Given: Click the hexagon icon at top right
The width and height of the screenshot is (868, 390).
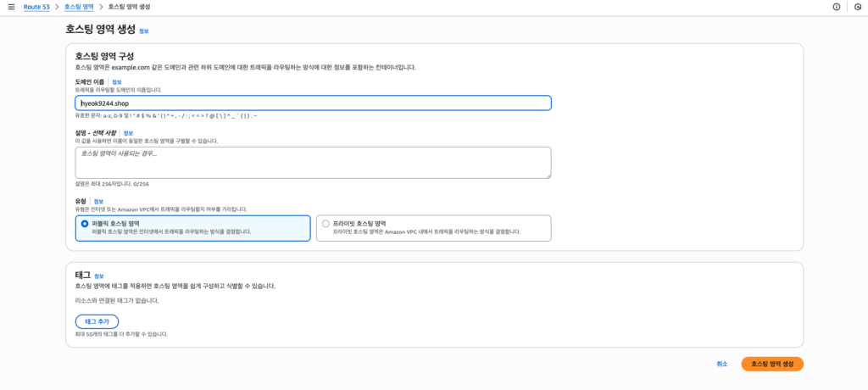Looking at the screenshot, I should click(857, 7).
